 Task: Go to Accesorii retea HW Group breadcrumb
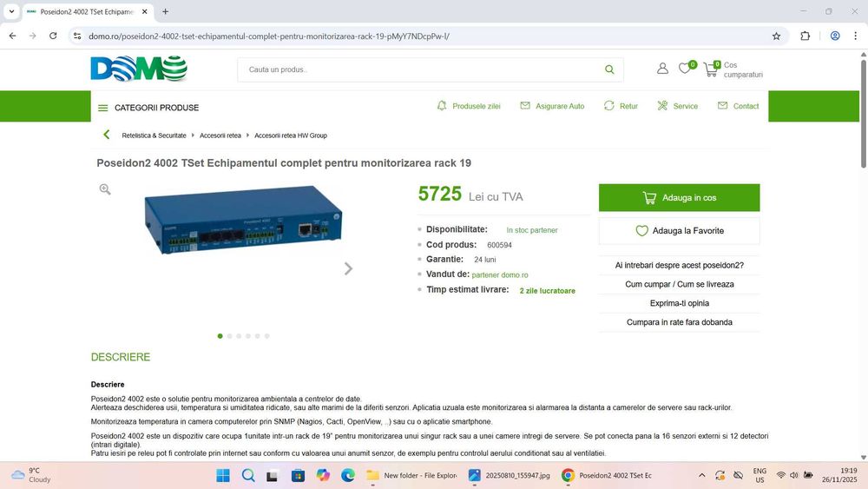[291, 135]
